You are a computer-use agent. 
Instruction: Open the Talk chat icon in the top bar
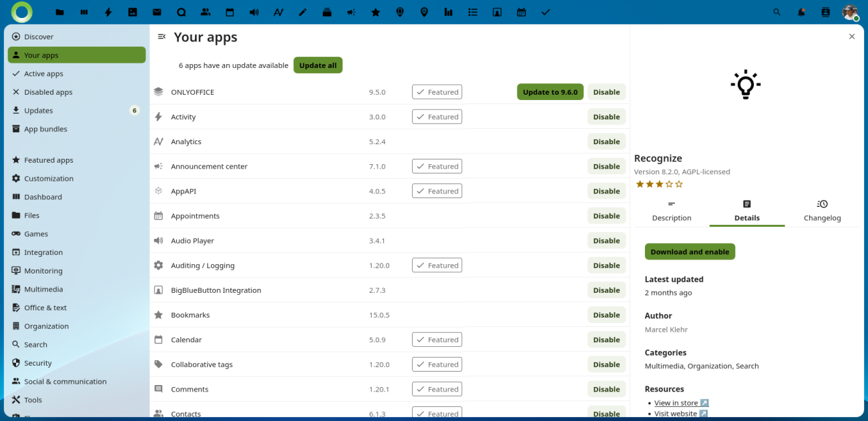(x=182, y=12)
